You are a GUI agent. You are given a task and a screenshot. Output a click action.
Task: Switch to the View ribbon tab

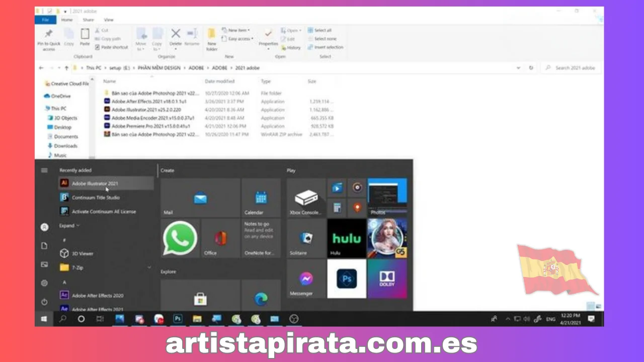109,20
